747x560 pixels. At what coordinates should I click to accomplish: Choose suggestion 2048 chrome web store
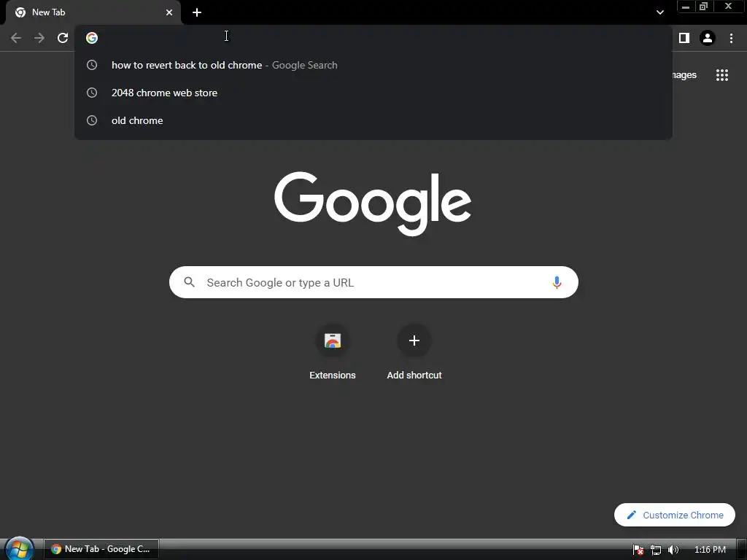coord(373,93)
